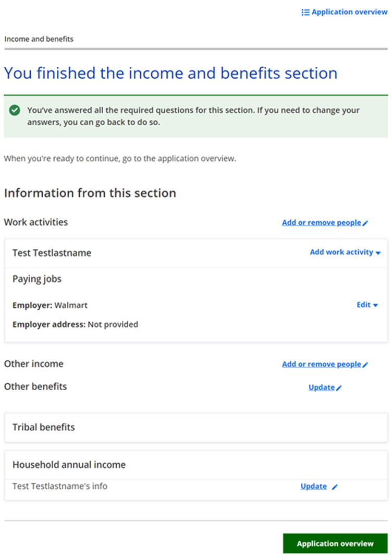This screenshot has height=557, width=392.
Task: Open the Edit dropdown for Walmart job
Action: 367,305
